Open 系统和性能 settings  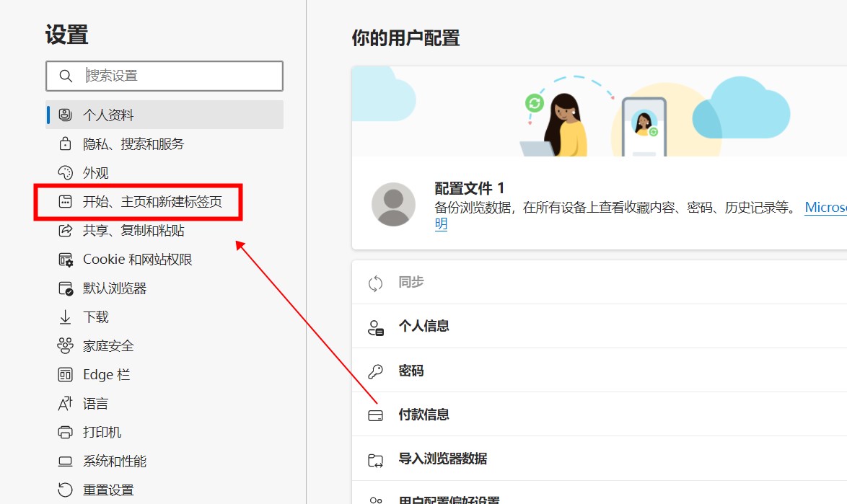pos(115,461)
